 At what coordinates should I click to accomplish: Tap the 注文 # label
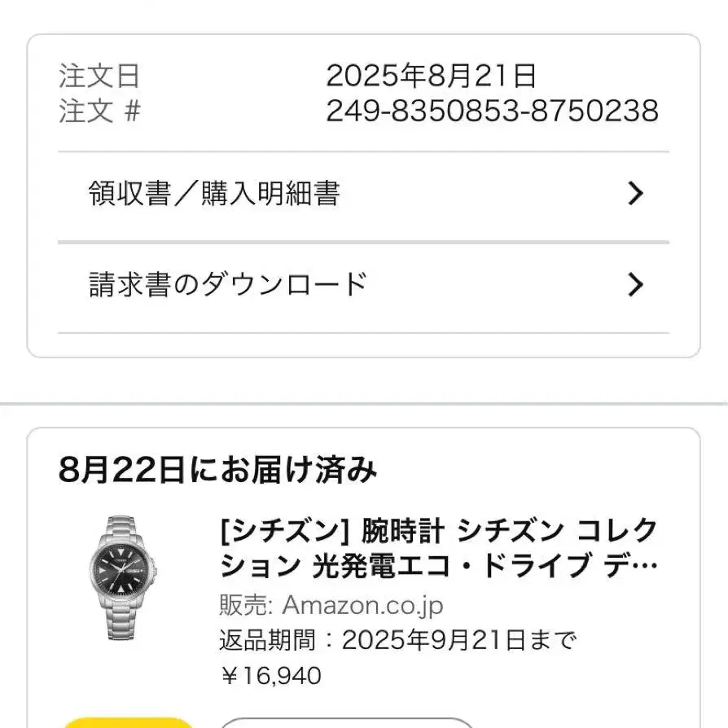(99, 111)
